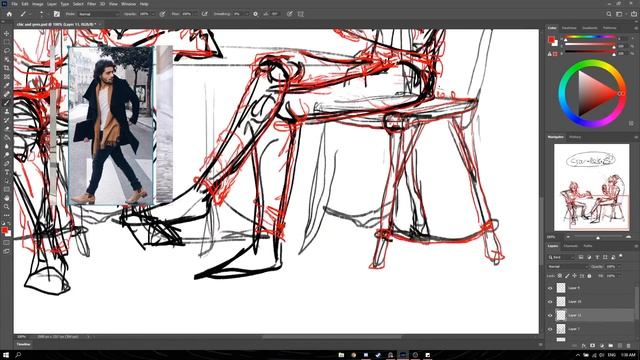This screenshot has height=360, width=640.
Task: Lock all padlock icon in Layers panel
Action: click(x=589, y=276)
